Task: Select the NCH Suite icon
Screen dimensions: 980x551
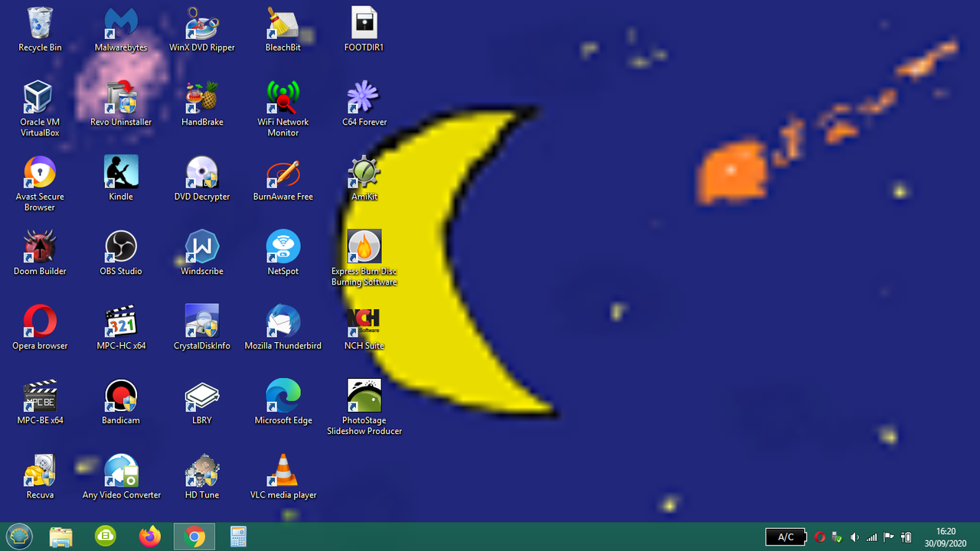Action: click(x=364, y=321)
